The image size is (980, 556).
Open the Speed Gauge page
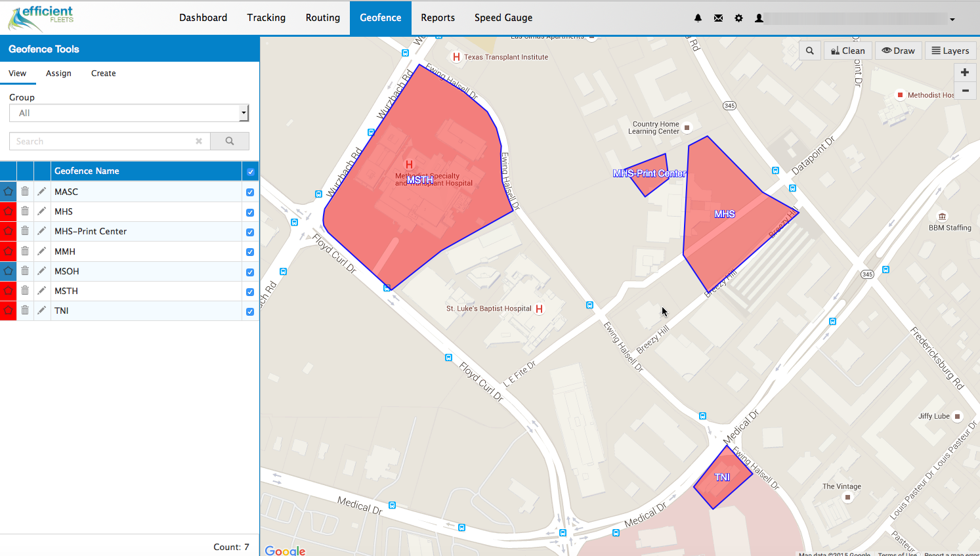click(x=503, y=18)
